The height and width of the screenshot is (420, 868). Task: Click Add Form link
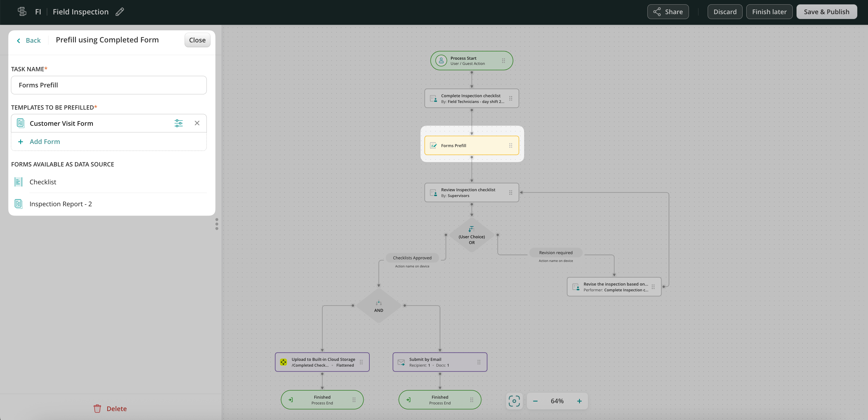point(44,142)
